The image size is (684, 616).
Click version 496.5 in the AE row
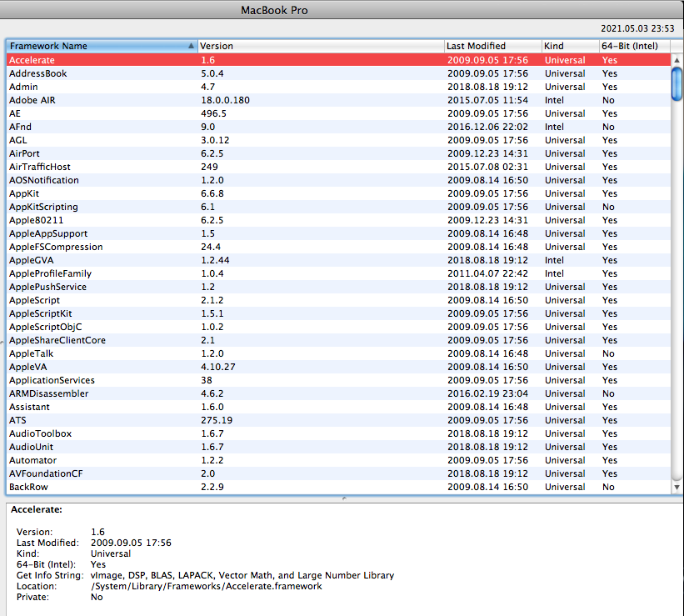[213, 113]
